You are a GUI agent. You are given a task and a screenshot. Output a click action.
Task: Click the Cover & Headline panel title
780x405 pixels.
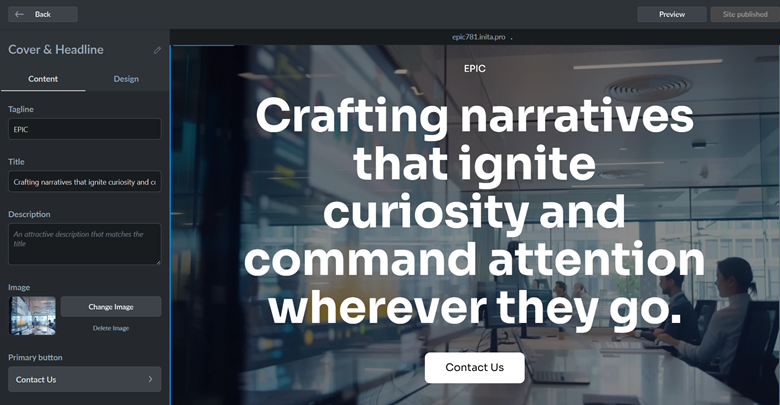pyautogui.click(x=56, y=50)
